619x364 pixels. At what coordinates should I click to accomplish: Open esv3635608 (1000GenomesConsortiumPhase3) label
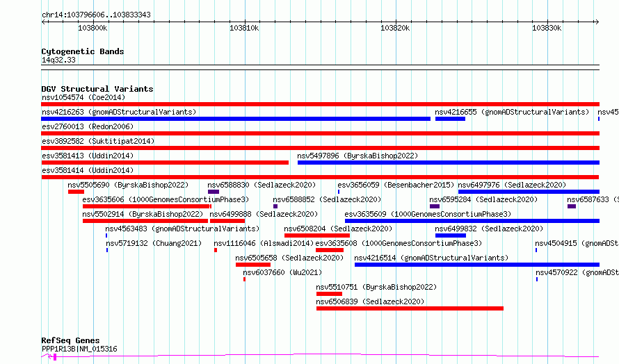(399, 243)
